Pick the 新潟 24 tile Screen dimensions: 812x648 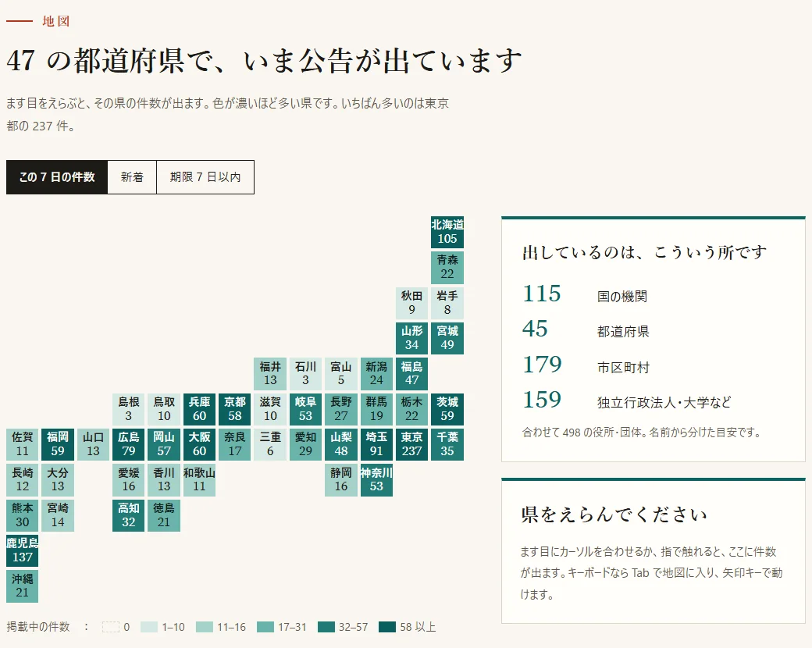[376, 373]
